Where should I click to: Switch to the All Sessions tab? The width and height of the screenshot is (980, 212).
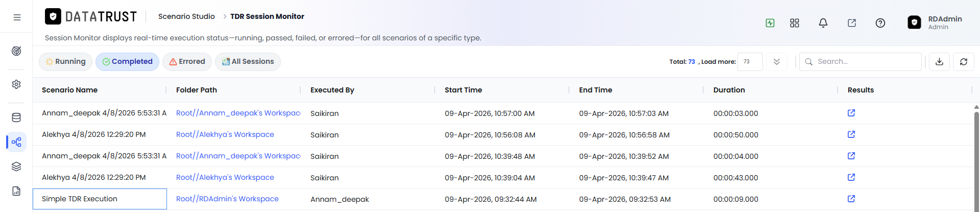[x=248, y=62]
